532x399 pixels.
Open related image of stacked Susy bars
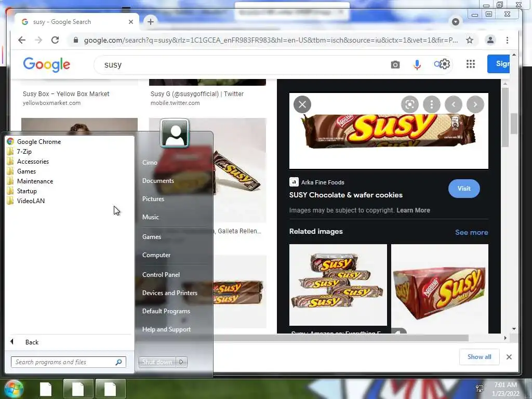click(x=338, y=285)
